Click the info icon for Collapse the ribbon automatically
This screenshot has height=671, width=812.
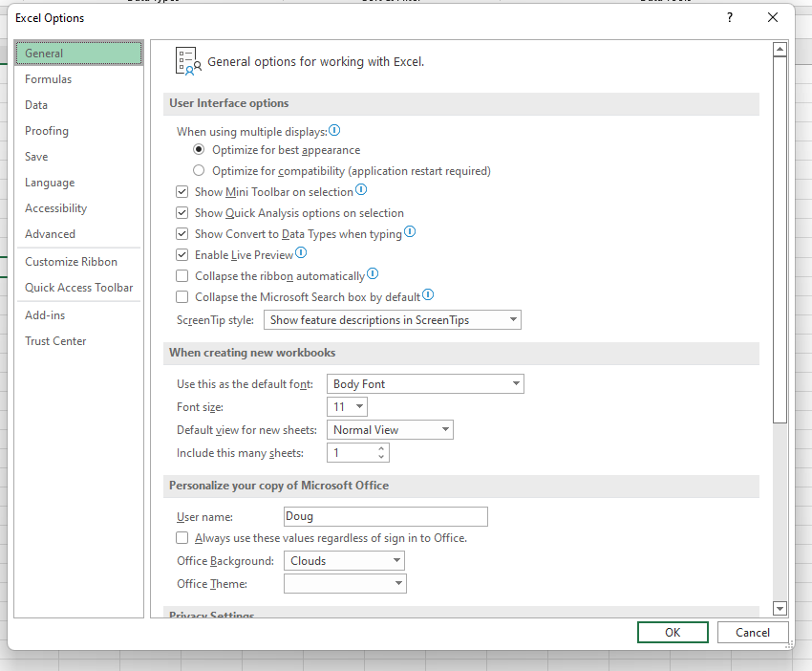point(372,274)
